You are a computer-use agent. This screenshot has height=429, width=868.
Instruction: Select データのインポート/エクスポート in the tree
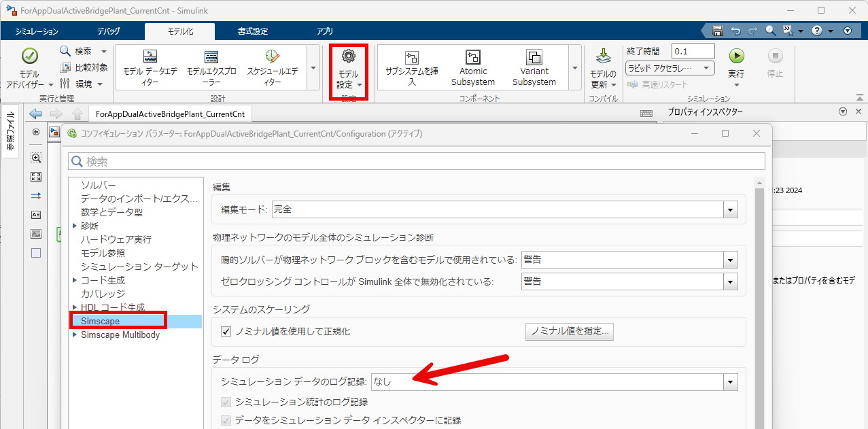(x=139, y=199)
